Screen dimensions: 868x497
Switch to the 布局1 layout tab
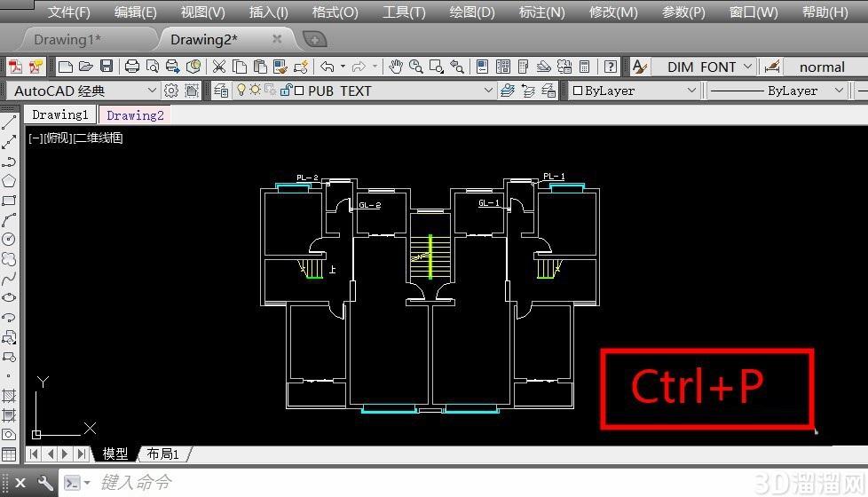click(162, 454)
